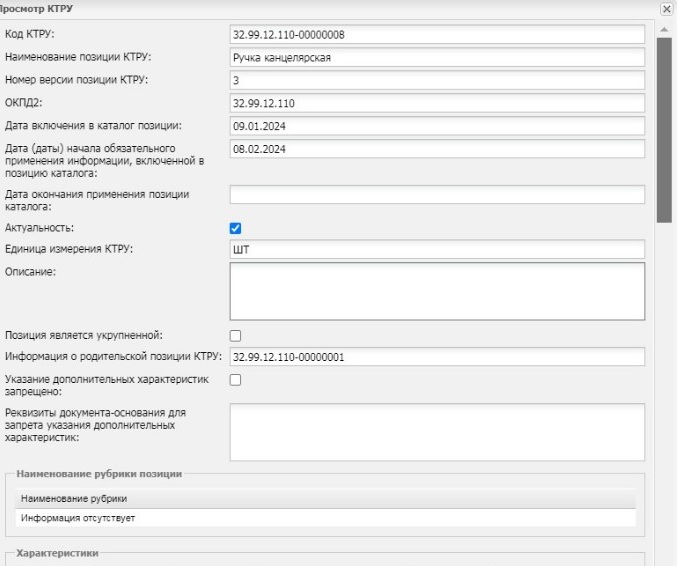Click the vertical scrollbar thumb

pos(664,130)
